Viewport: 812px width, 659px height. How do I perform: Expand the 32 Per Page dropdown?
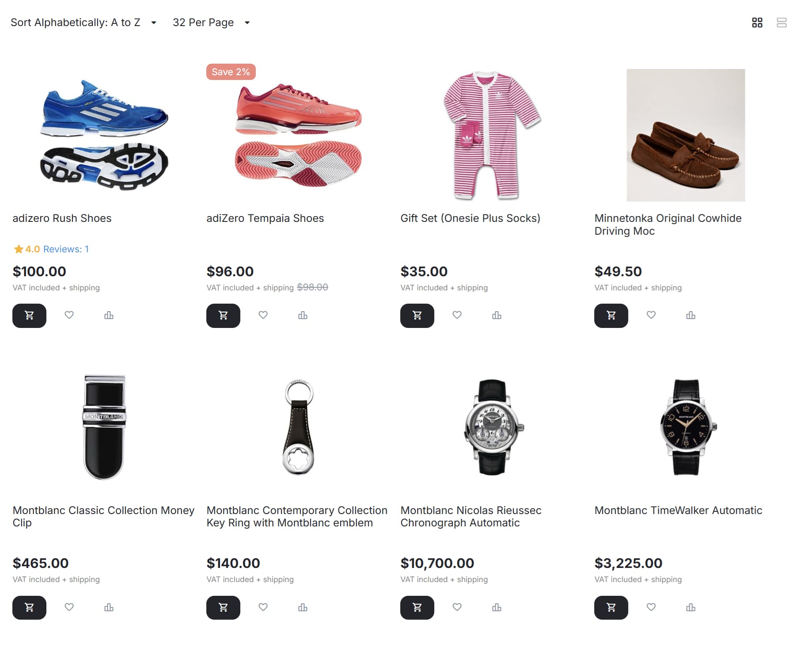(x=211, y=23)
